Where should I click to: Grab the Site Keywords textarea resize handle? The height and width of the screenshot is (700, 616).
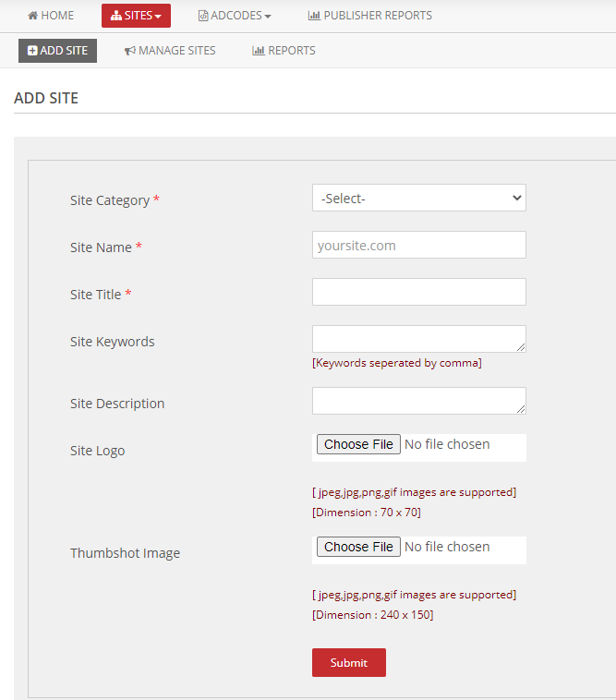[x=521, y=347]
